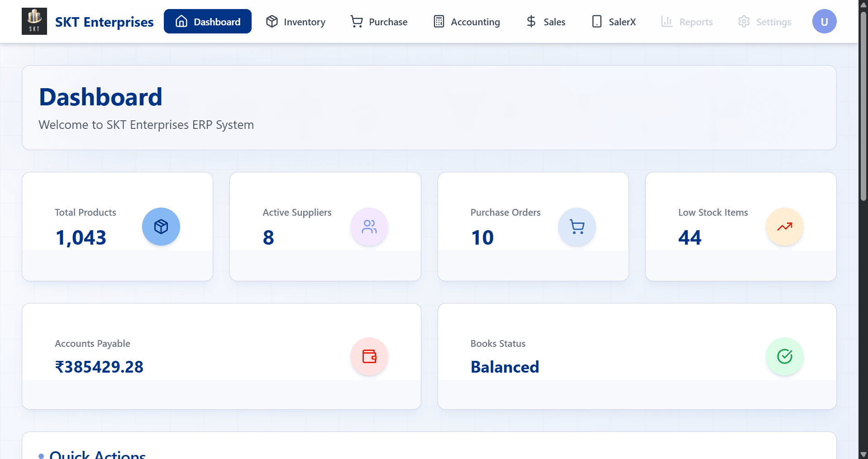Image resolution: width=868 pixels, height=459 pixels.
Task: Select the Total Products count 1,043
Action: 81,237
